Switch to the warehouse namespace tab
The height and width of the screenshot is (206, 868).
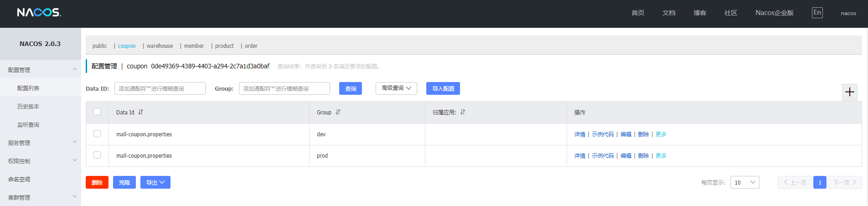point(160,46)
